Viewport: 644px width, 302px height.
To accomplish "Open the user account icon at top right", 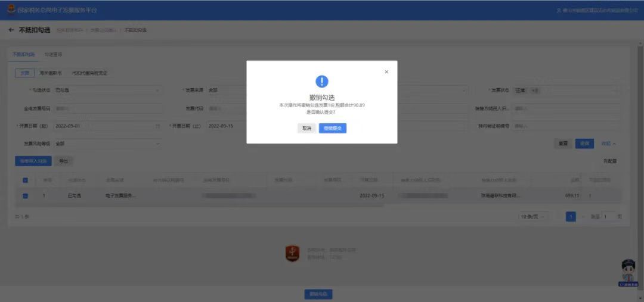I will pos(559,11).
